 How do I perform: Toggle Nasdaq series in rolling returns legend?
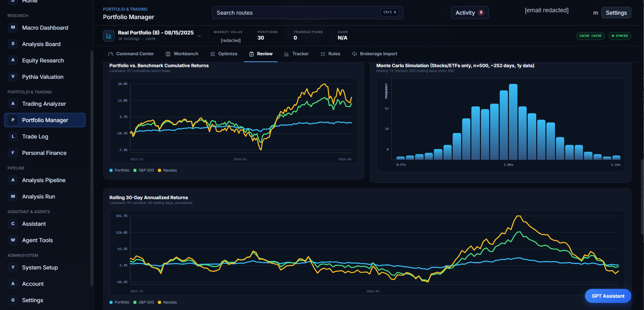point(167,302)
